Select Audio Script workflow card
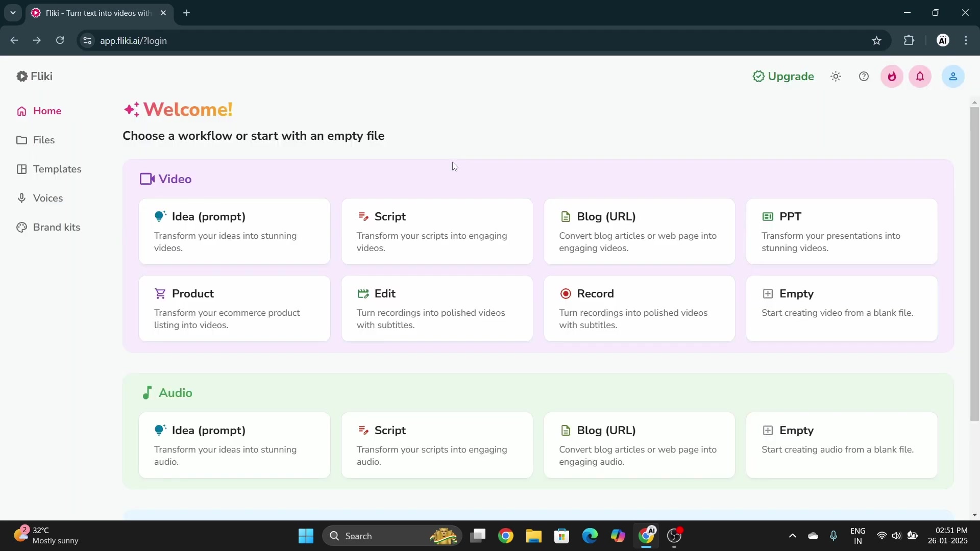 [437, 445]
